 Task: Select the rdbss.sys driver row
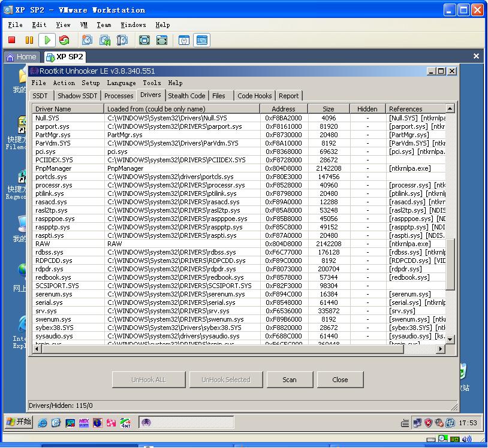click(239, 252)
